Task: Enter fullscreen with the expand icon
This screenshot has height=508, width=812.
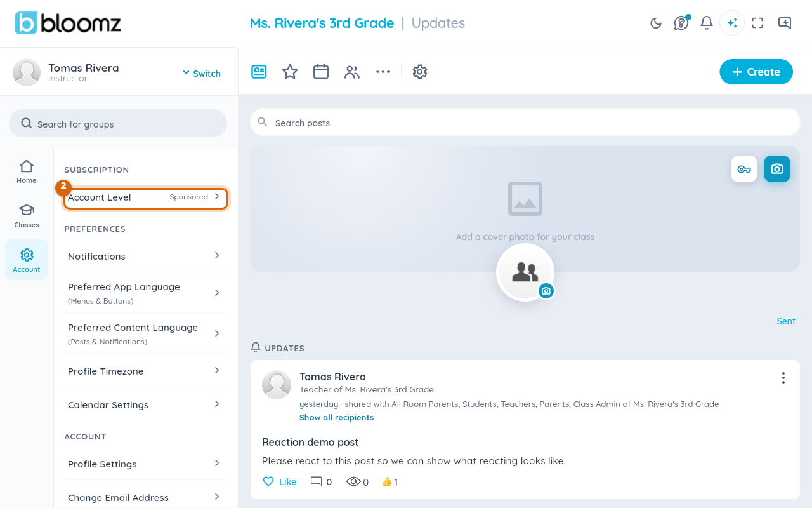Action: [x=757, y=23]
